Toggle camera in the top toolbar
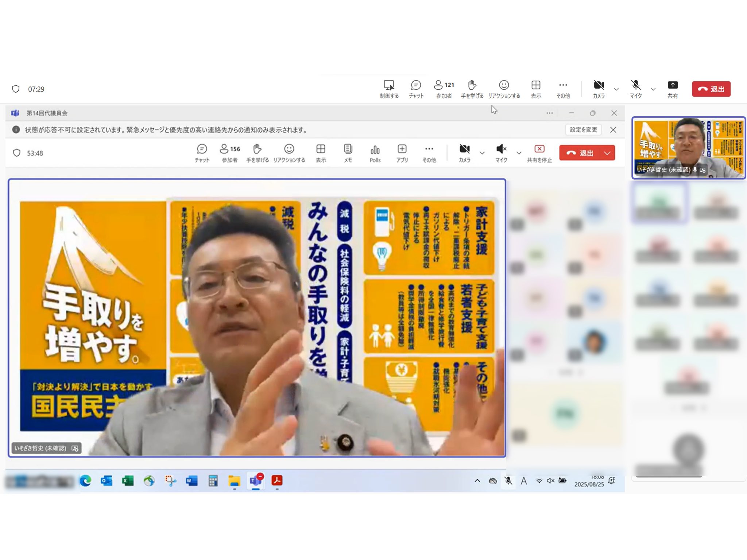This screenshot has height=560, width=747. [599, 89]
